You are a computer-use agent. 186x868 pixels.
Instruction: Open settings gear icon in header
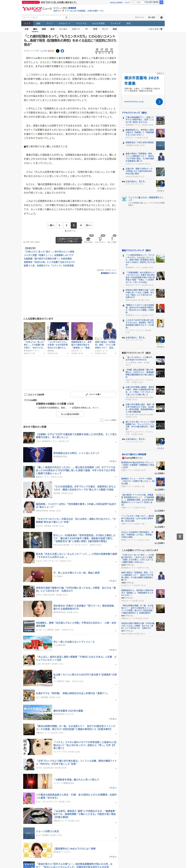(x=161, y=18)
